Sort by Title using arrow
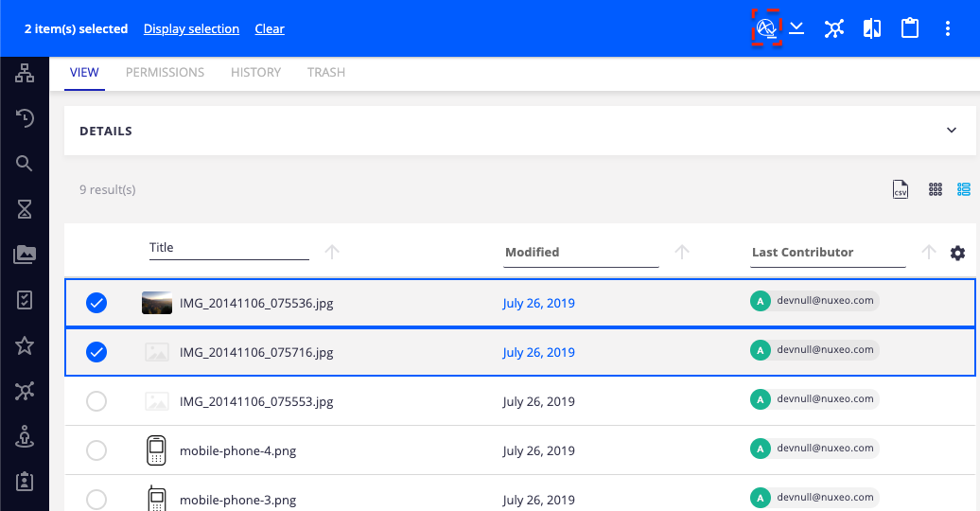This screenshot has width=980, height=511. 332,252
